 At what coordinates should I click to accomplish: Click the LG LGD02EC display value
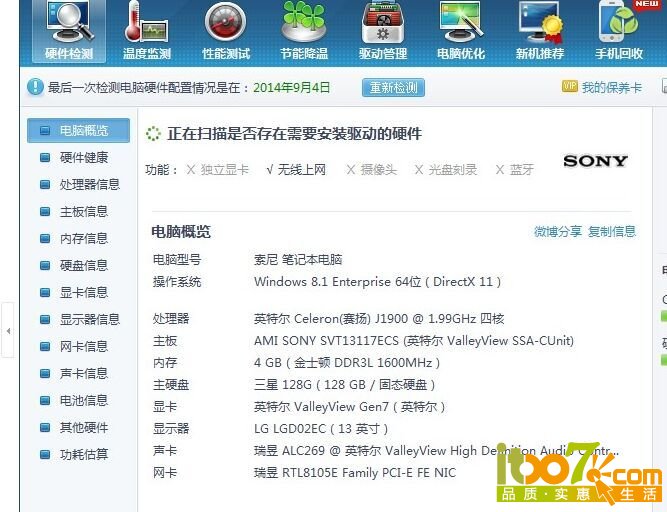pyautogui.click(x=321, y=429)
